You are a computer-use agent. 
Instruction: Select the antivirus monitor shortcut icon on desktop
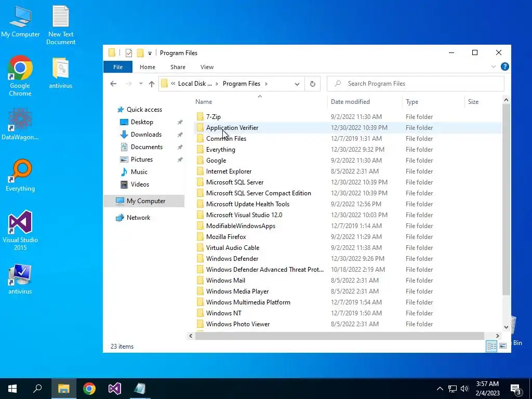coord(20,279)
